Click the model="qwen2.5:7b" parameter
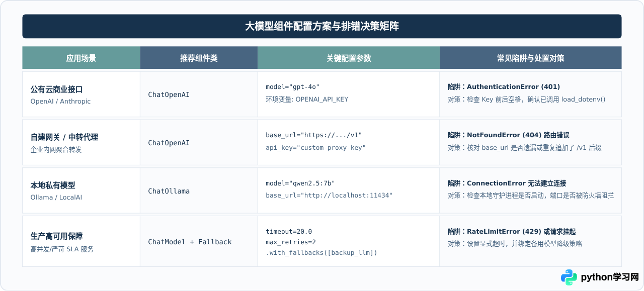The image size is (644, 291). point(300,183)
